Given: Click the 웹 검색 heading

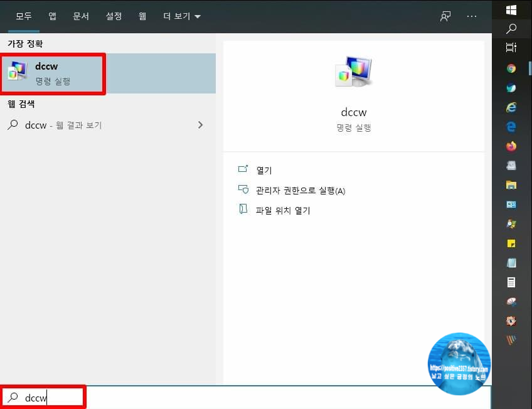Looking at the screenshot, I should pos(21,104).
